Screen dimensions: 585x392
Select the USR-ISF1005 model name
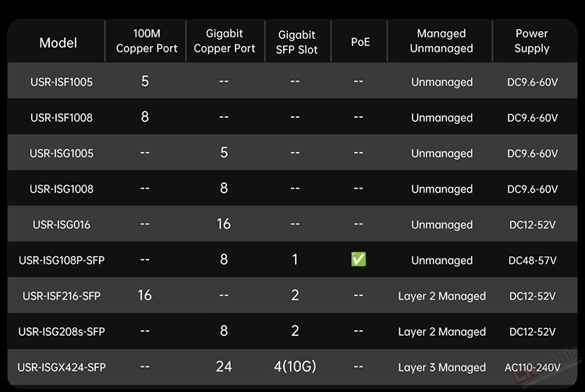click(x=62, y=82)
